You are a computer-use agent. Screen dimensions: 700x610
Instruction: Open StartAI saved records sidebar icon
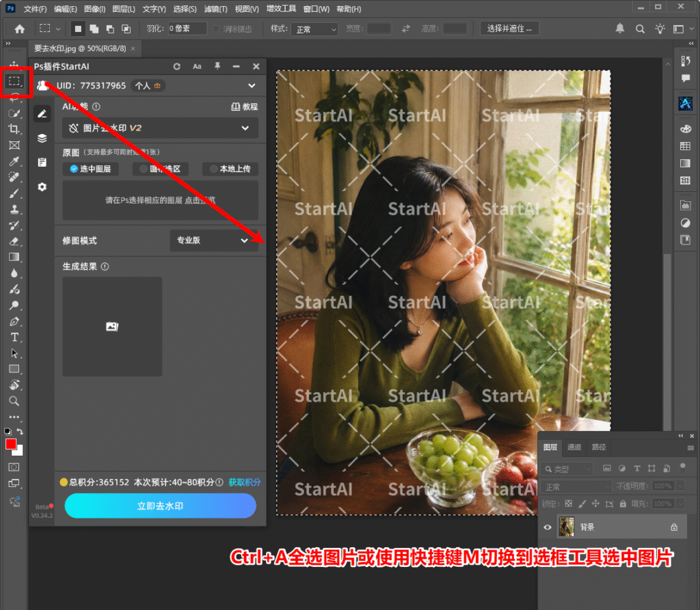click(42, 163)
